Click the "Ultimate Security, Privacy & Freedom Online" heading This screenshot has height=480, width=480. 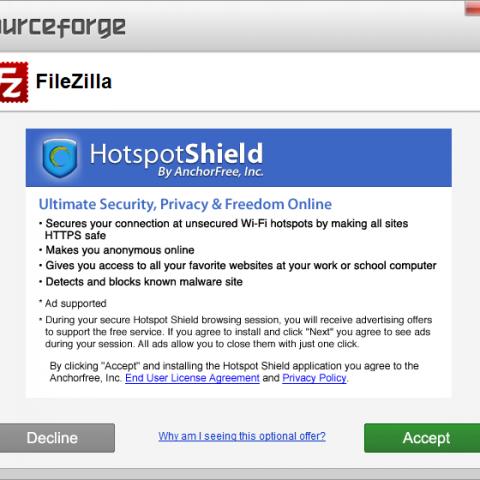tap(185, 204)
